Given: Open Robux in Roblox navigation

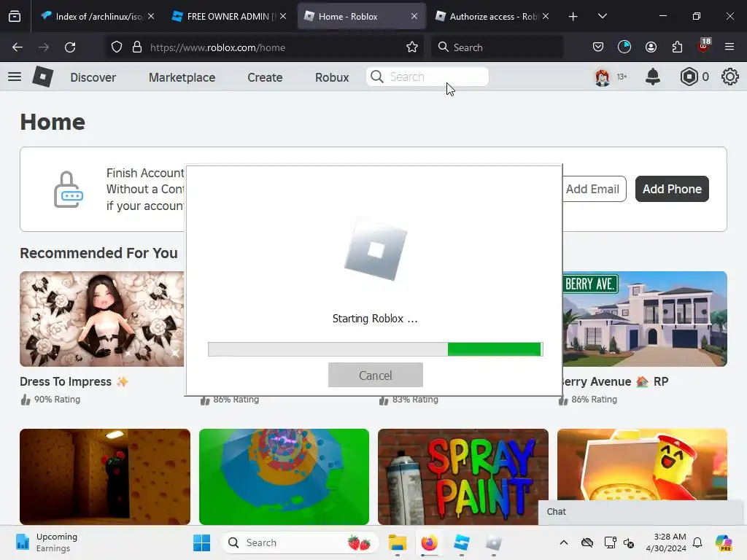Looking at the screenshot, I should pos(332,77).
